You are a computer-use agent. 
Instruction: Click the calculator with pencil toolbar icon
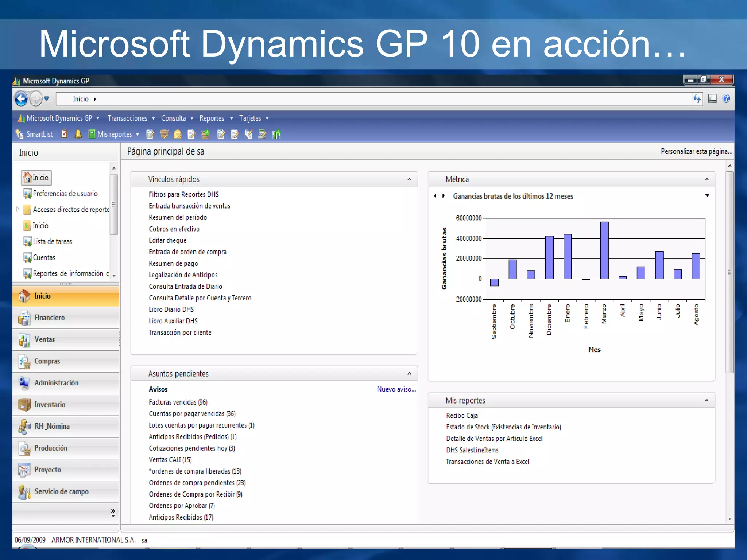262,134
